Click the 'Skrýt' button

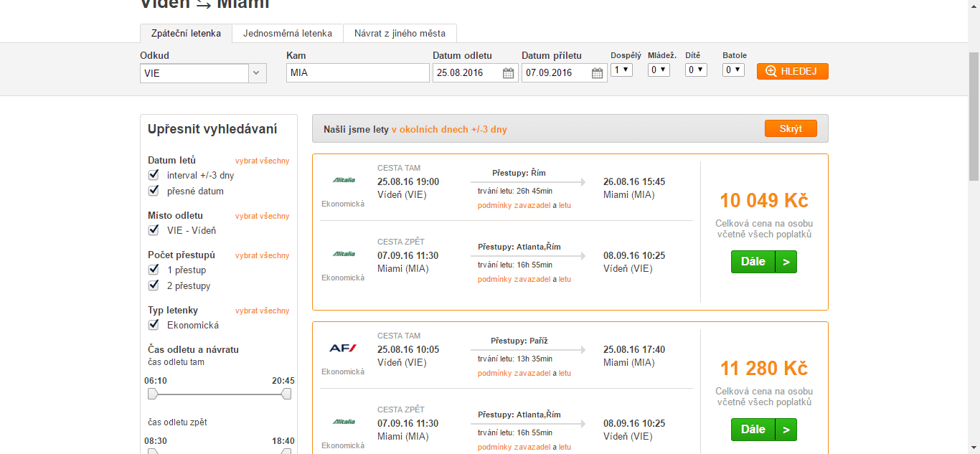(791, 128)
